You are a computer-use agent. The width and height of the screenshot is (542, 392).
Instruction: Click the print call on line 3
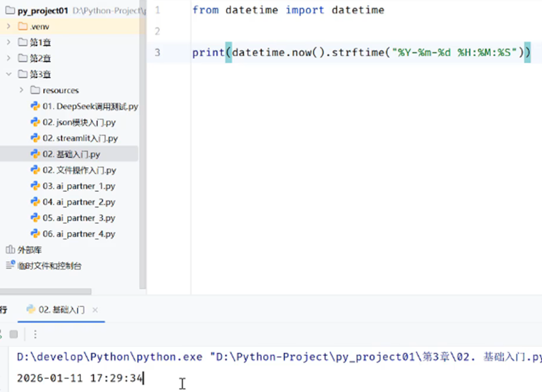(208, 52)
